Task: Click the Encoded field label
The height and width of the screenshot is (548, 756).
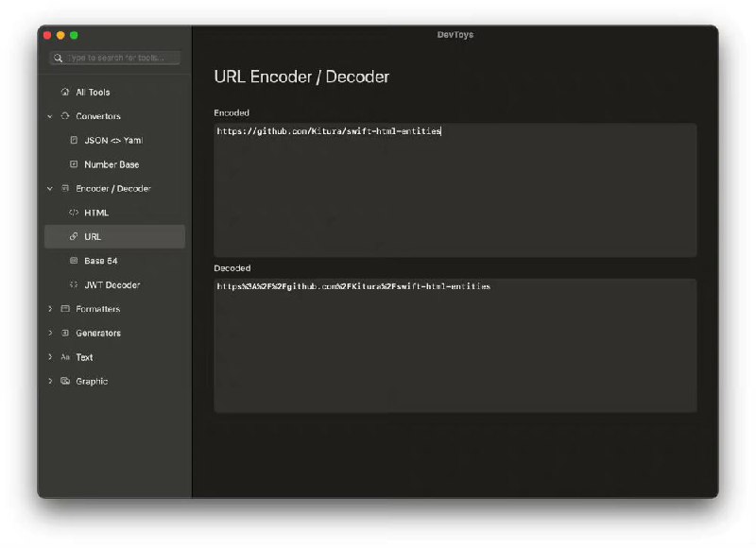Action: (x=232, y=112)
